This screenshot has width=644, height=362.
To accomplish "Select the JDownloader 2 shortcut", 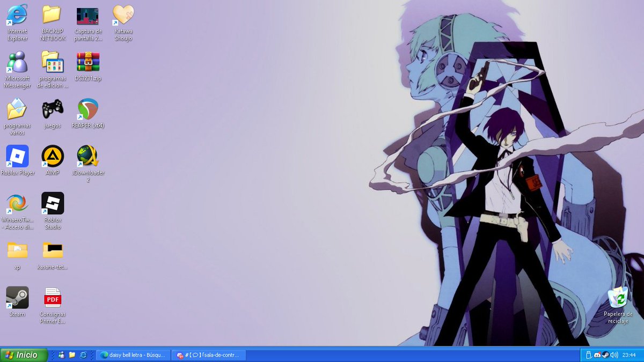I will (88, 164).
